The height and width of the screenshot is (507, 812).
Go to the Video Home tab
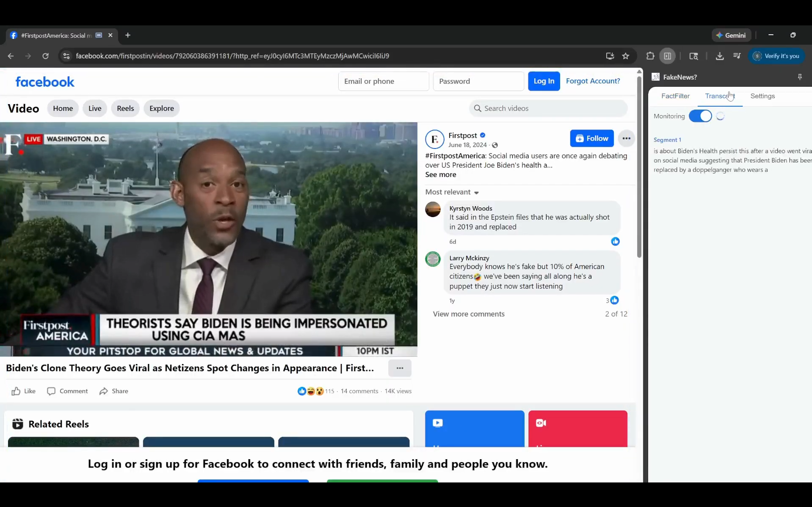(x=63, y=108)
